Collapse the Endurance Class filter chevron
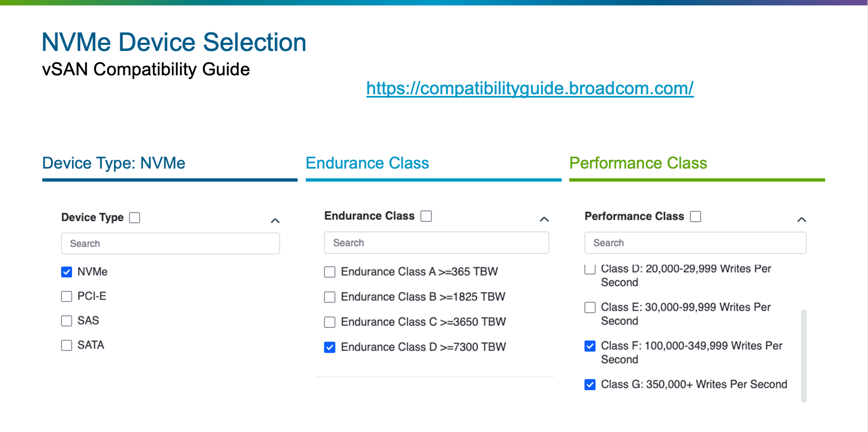This screenshot has height=432, width=868. [x=544, y=219]
